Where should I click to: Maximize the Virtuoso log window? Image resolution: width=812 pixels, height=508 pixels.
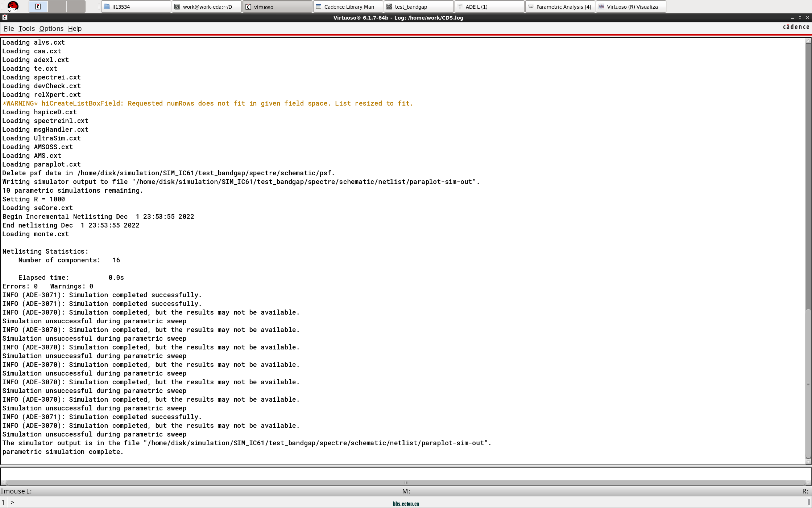(x=800, y=18)
